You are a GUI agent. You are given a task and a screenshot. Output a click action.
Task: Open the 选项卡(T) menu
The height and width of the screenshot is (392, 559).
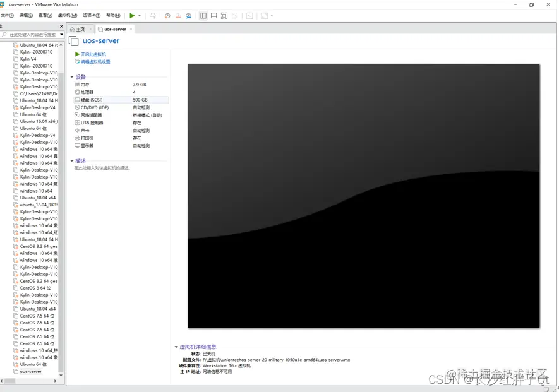(91, 15)
